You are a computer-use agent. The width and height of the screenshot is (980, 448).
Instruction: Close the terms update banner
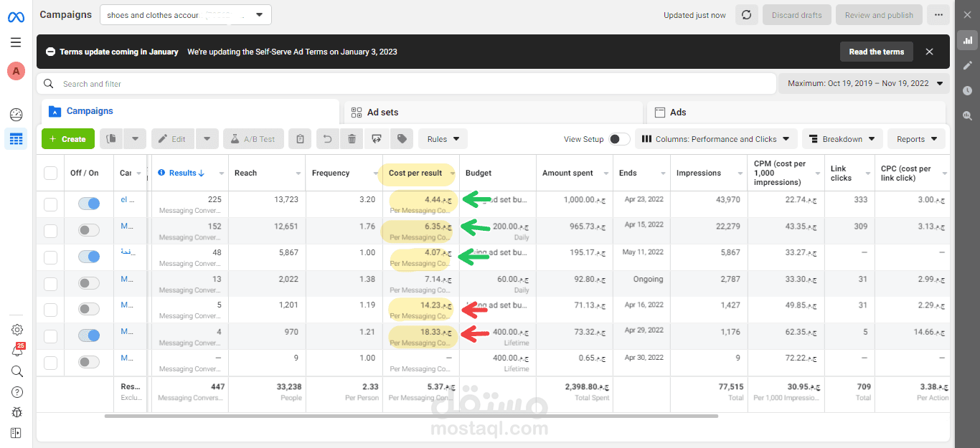point(929,52)
